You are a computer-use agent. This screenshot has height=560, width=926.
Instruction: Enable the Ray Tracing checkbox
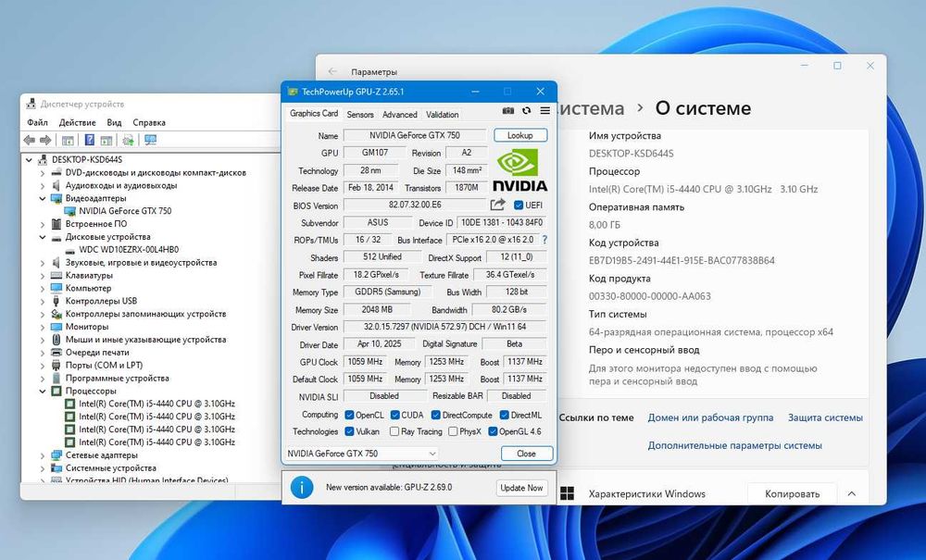(x=394, y=431)
